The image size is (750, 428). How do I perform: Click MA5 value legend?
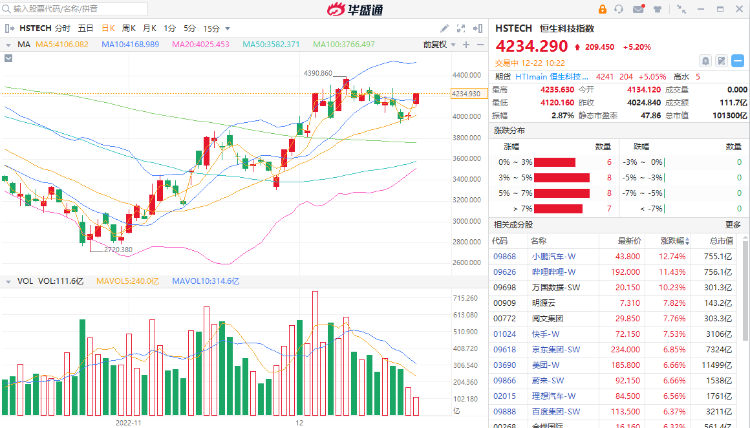tap(62, 44)
